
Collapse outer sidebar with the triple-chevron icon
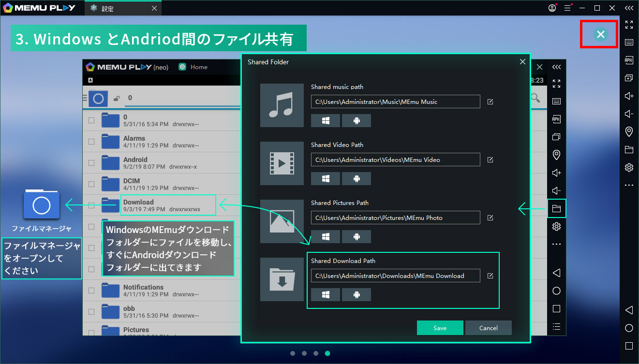[x=629, y=8]
